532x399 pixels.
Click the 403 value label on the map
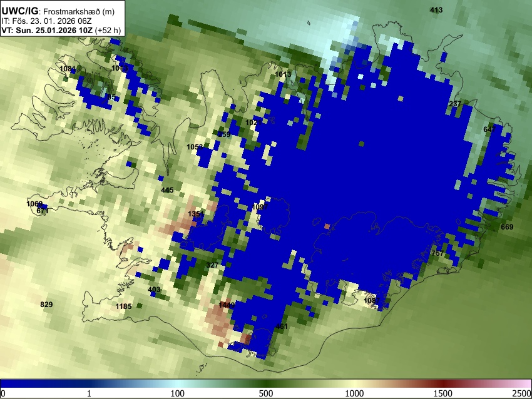coord(154,290)
